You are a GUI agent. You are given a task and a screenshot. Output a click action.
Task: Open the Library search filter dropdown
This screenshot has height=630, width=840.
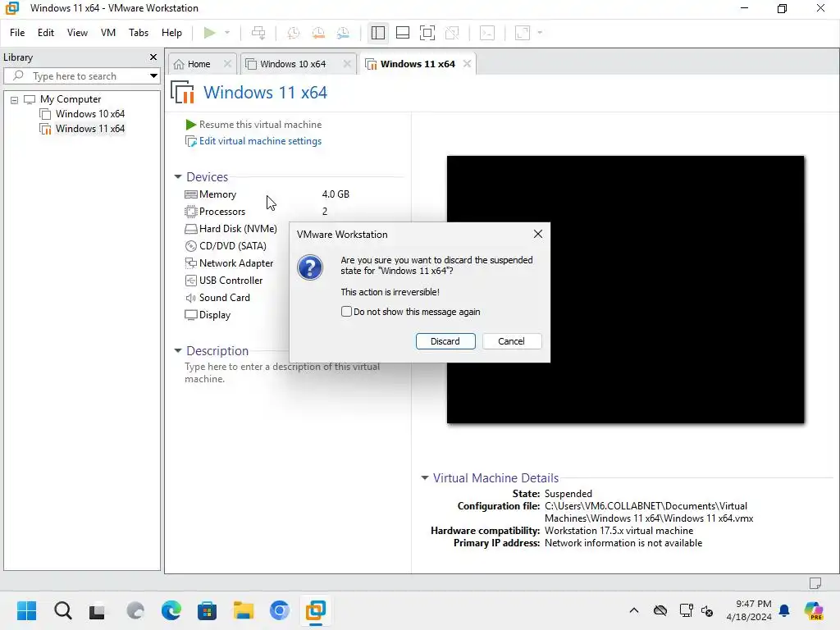point(153,76)
